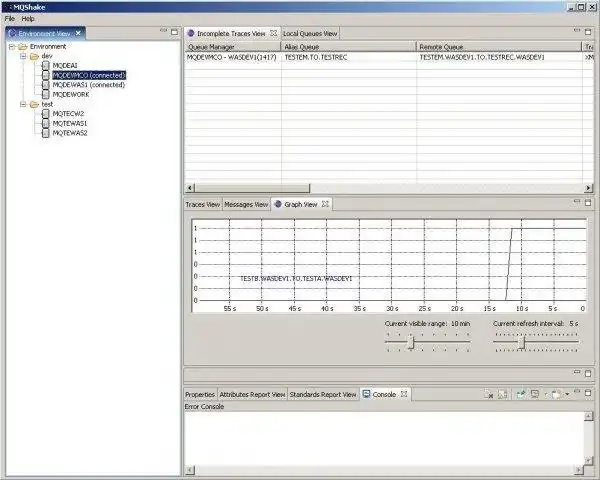600x480 pixels.
Task: Open Standards Report View tab
Action: coord(323,394)
